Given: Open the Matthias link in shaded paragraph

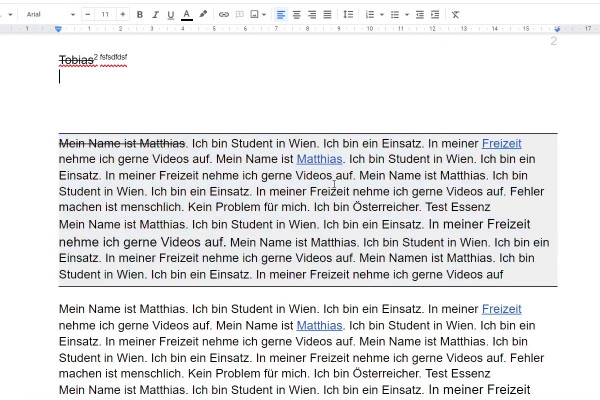Looking at the screenshot, I should 320,159.
